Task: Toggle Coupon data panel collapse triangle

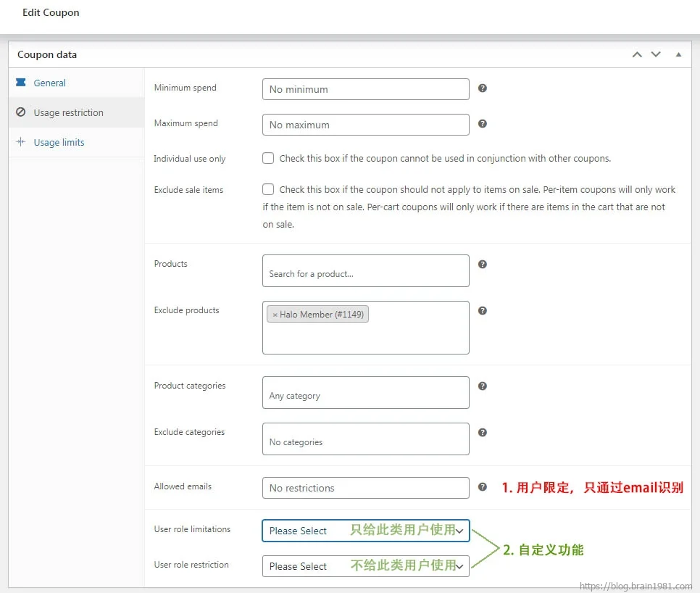Action: tap(678, 55)
